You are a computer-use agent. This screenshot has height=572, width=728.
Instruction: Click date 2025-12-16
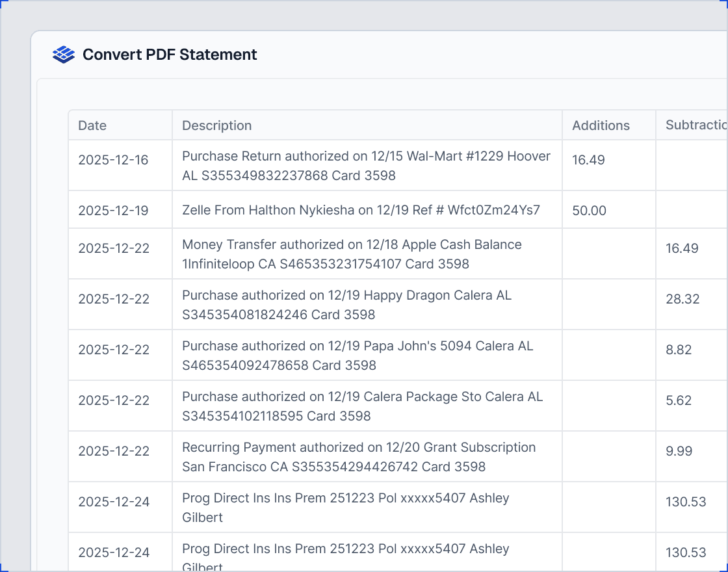click(113, 160)
